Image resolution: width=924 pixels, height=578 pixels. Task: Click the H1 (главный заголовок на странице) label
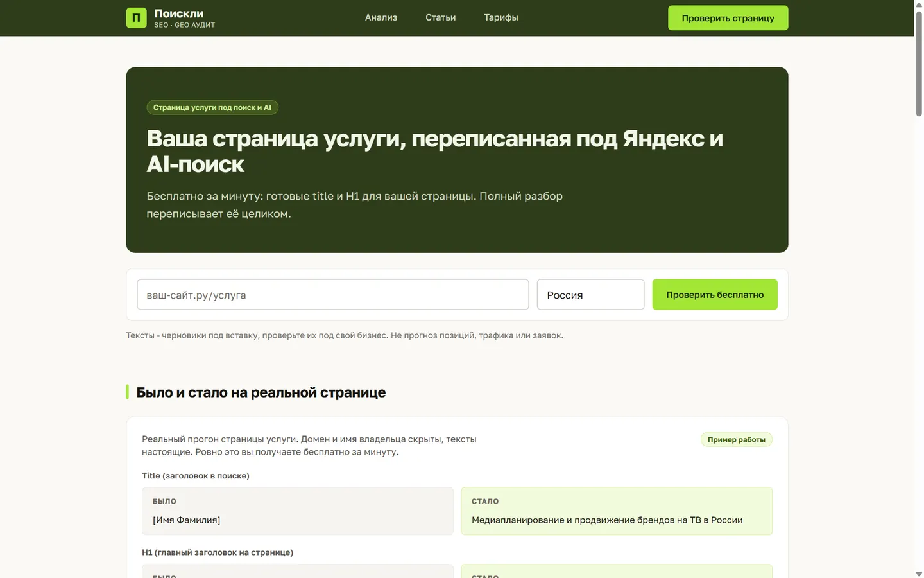click(218, 552)
